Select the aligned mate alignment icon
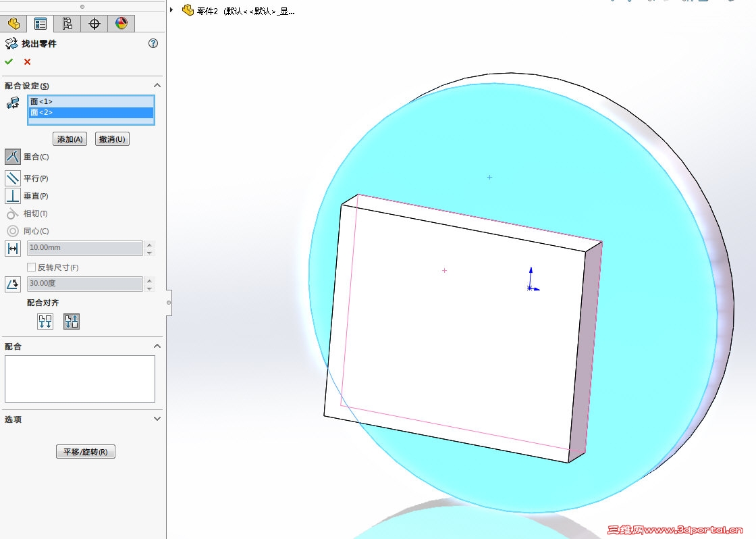The width and height of the screenshot is (756, 539). (45, 322)
